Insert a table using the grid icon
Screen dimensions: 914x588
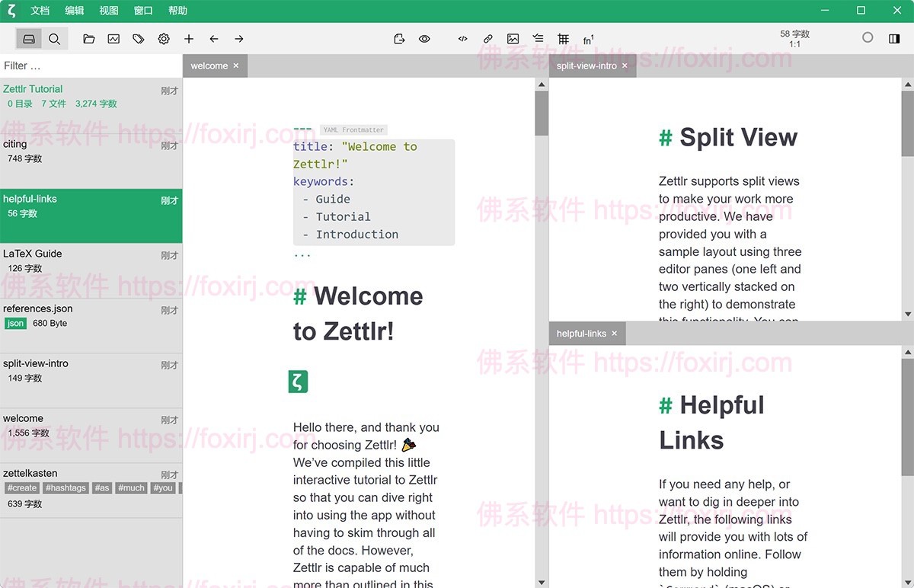pyautogui.click(x=563, y=39)
